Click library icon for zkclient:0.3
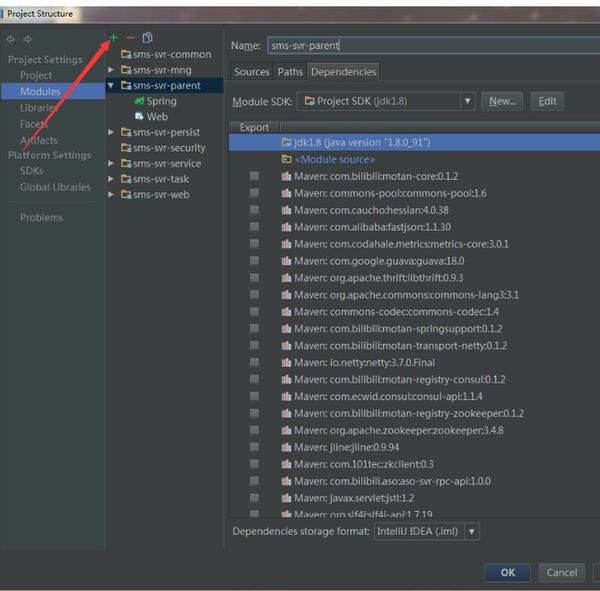The width and height of the screenshot is (600, 591). [286, 464]
